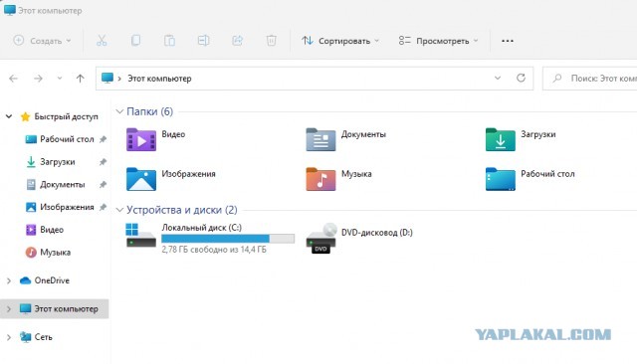Screen dimensions: 637x364
Task: Expand the OneDrive tree node
Action: tap(9, 280)
